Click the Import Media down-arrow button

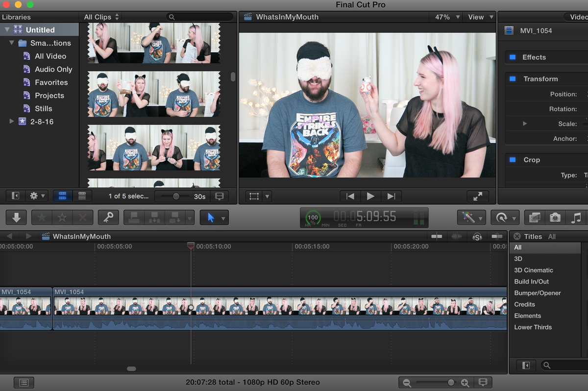(x=16, y=217)
